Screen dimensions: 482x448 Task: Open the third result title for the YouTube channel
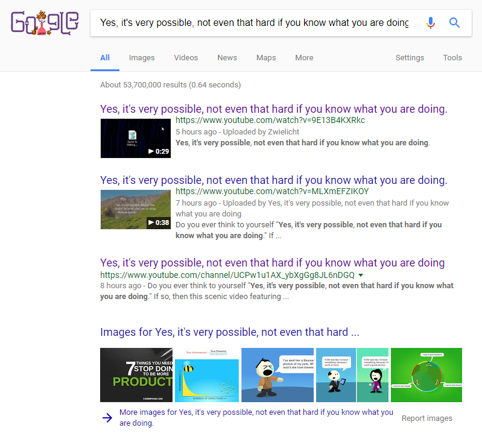point(272,263)
